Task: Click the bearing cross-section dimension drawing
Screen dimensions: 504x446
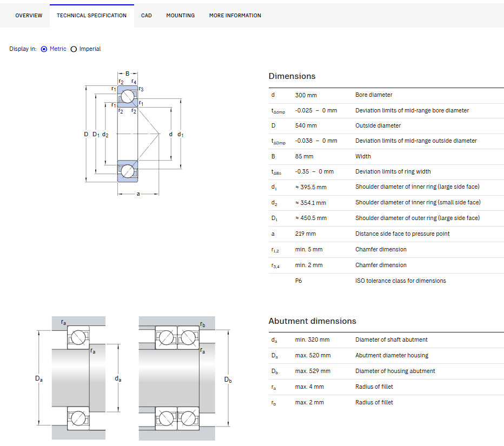Action: (x=134, y=134)
